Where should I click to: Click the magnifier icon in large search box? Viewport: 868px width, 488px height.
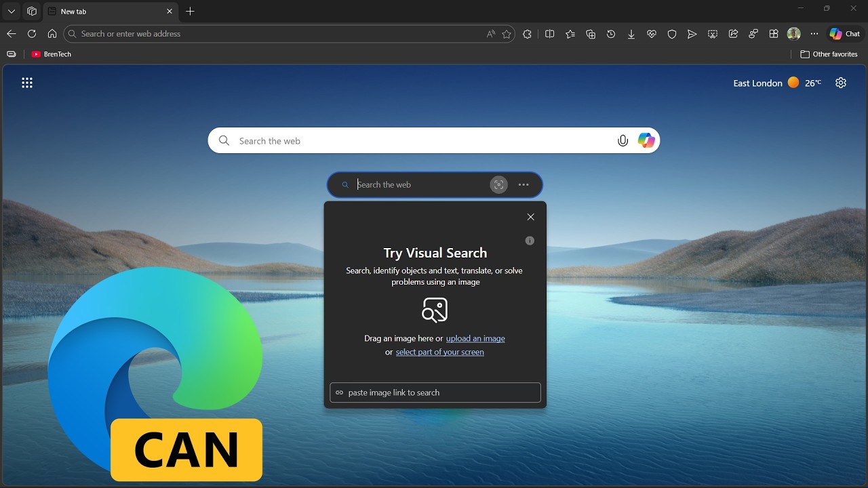[224, 141]
